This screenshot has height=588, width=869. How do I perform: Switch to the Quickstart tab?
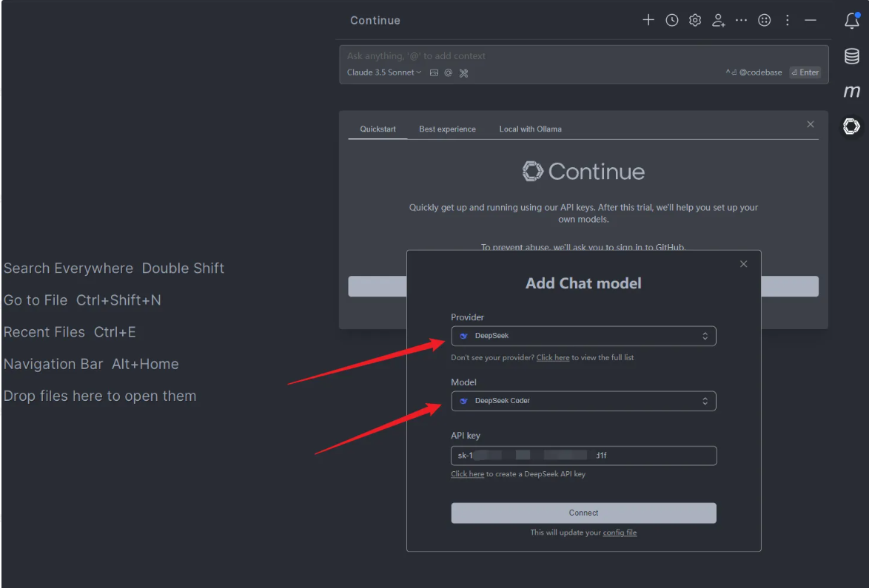378,129
